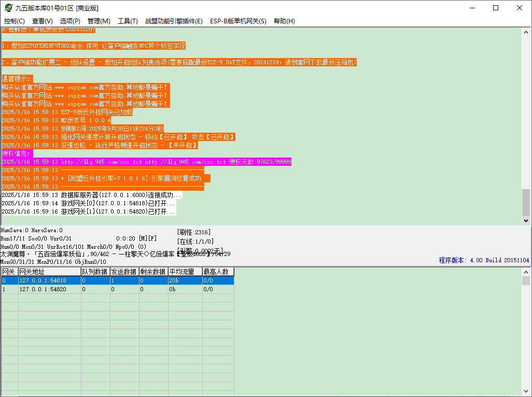Screen dimensions: 532x397
Task: Click the 客户端功能扩展二 update note line
Action: point(179,62)
